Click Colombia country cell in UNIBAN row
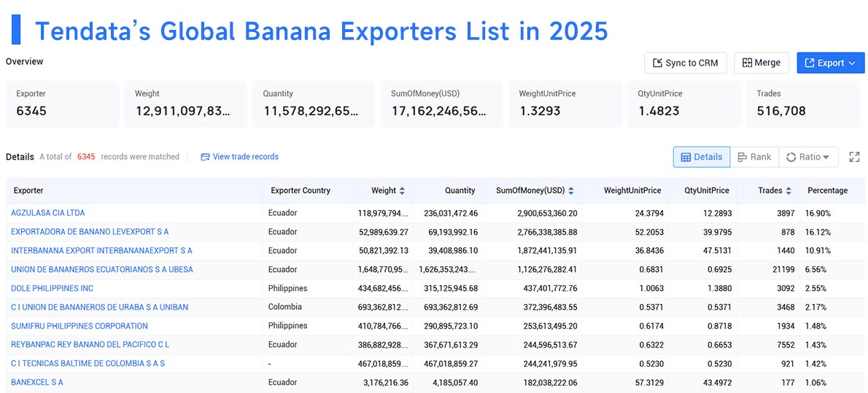 [284, 307]
